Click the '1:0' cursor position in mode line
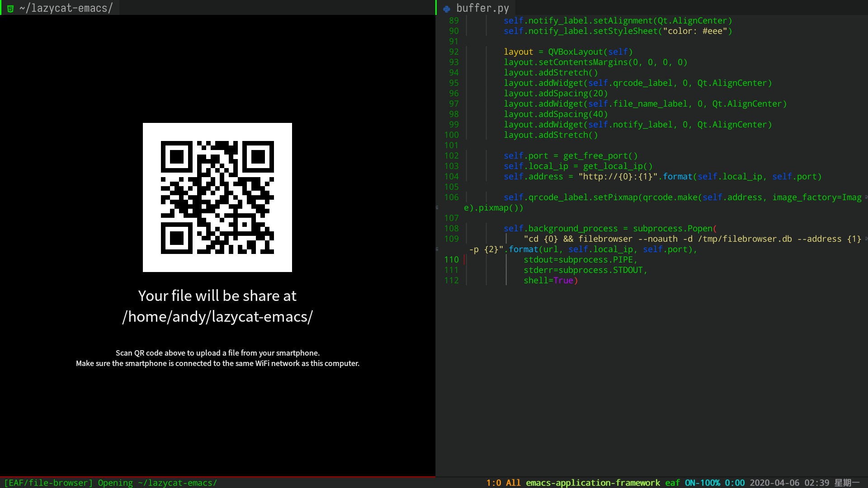Image resolution: width=868 pixels, height=488 pixels. 493,483
